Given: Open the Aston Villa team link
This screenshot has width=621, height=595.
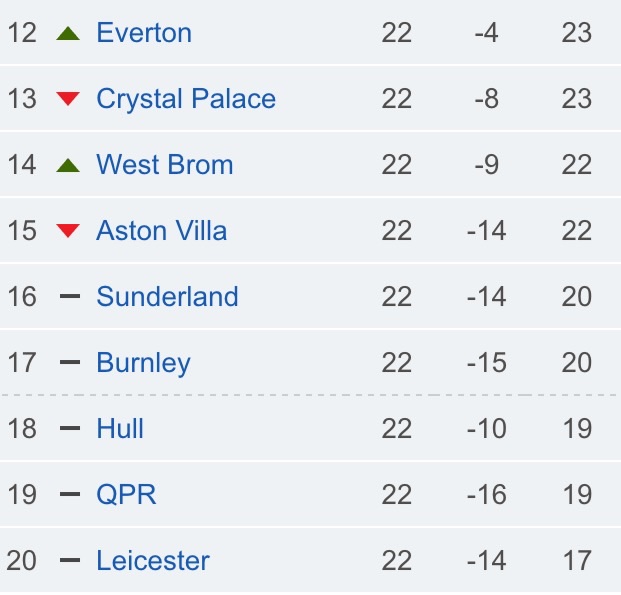Looking at the screenshot, I should click(161, 230).
